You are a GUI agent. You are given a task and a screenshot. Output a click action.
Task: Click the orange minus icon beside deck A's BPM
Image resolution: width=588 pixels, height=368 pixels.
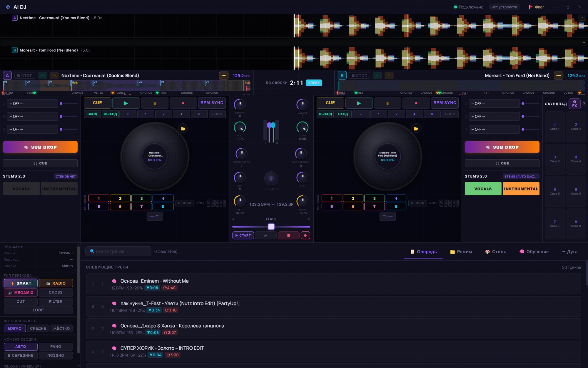pyautogui.click(x=224, y=76)
